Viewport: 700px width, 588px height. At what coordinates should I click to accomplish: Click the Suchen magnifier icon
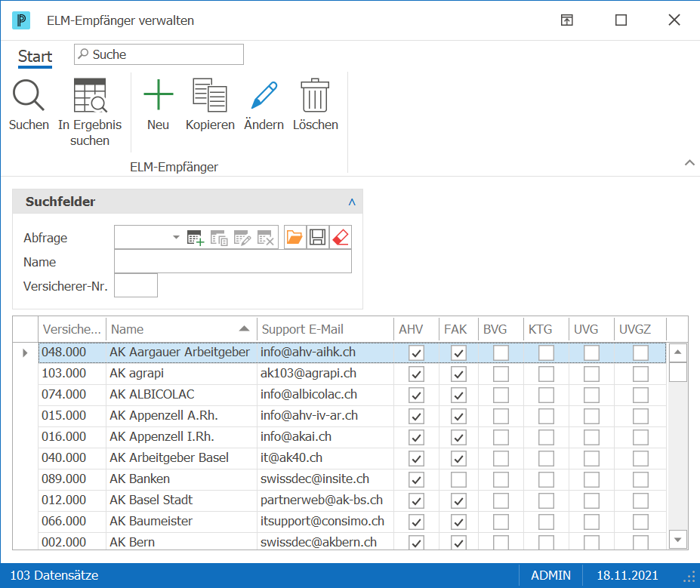(x=29, y=95)
